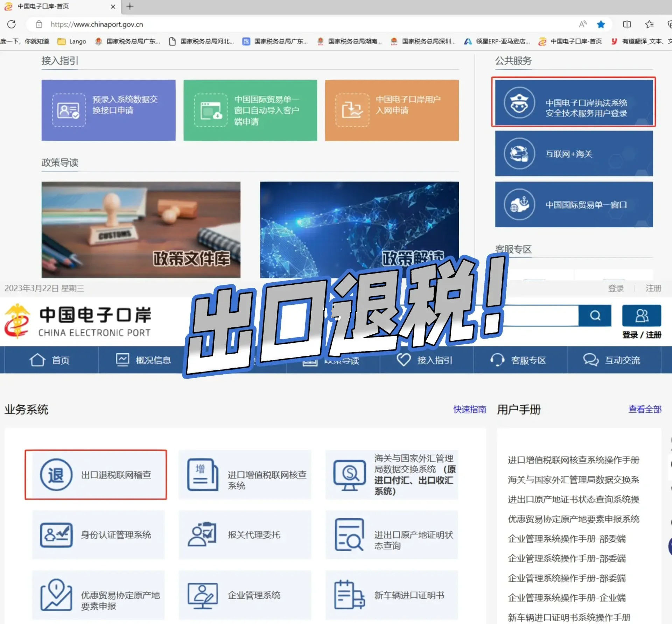Open 新车辆进口证明书 tile
Viewport: 672px width, 624px height.
(391, 595)
